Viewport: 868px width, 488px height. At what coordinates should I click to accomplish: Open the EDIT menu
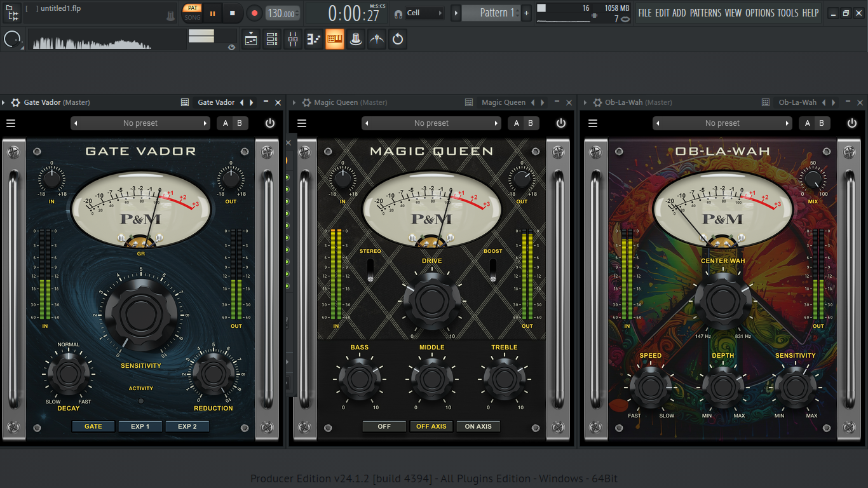tap(662, 13)
